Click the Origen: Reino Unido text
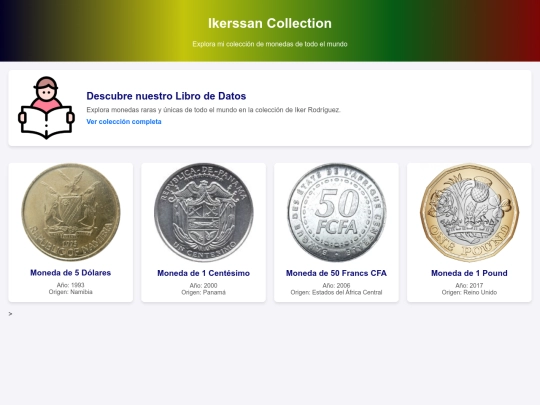Screen dimensions: 540x405 coord(469,292)
